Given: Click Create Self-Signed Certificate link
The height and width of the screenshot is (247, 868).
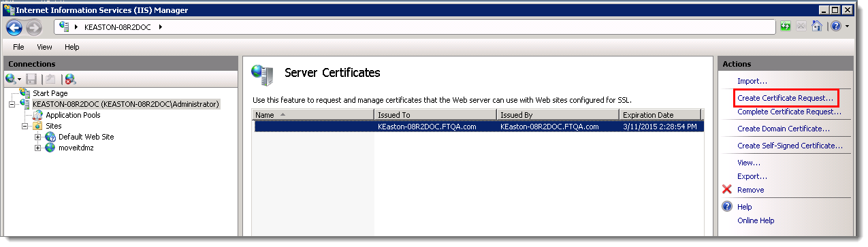Looking at the screenshot, I should (790, 146).
